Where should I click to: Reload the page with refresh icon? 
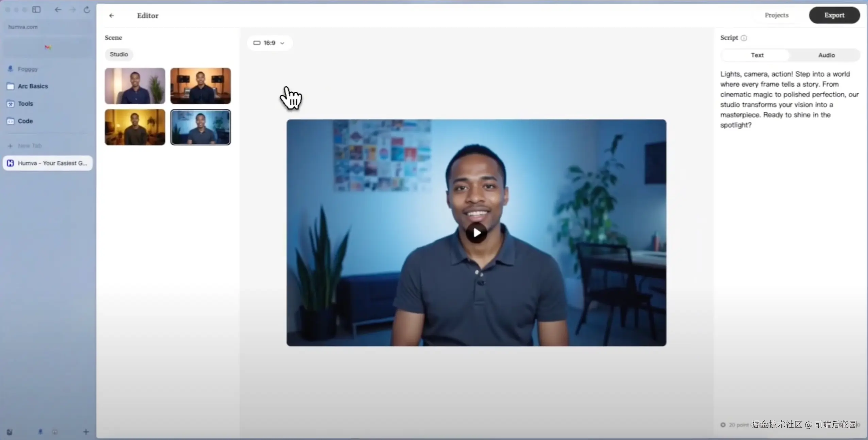click(x=87, y=10)
